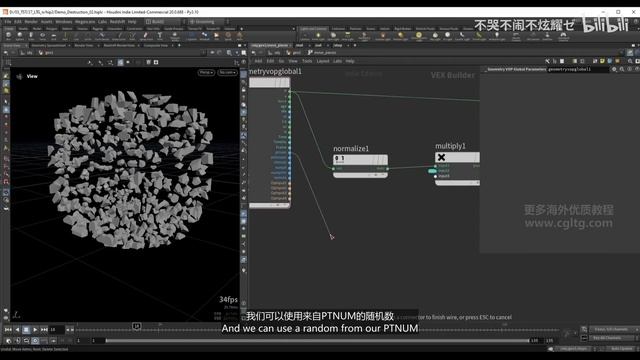
Task: Click geo1 in the network path bar
Action: click(294, 53)
